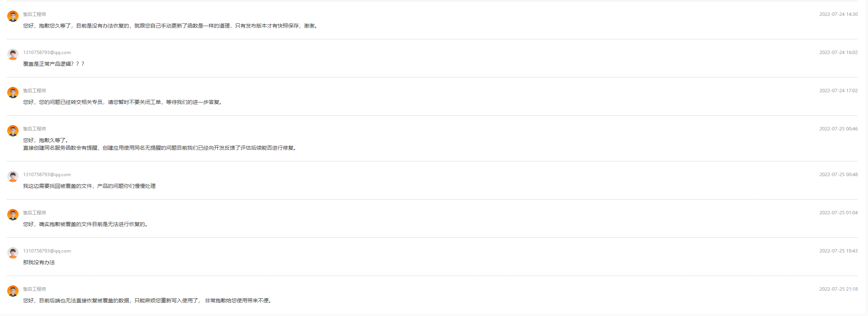
Task: Click '售后工程师' name on the 21:18 reply
Action: click(x=34, y=289)
